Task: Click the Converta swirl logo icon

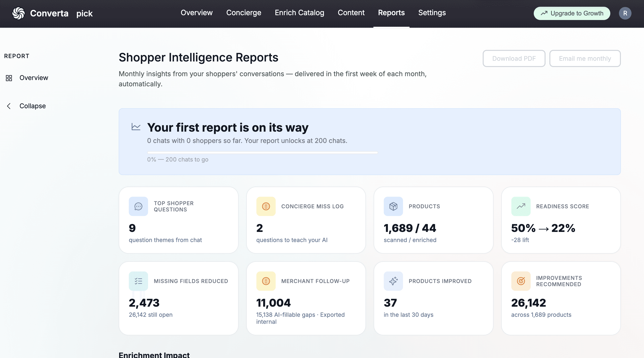Action: 19,13
